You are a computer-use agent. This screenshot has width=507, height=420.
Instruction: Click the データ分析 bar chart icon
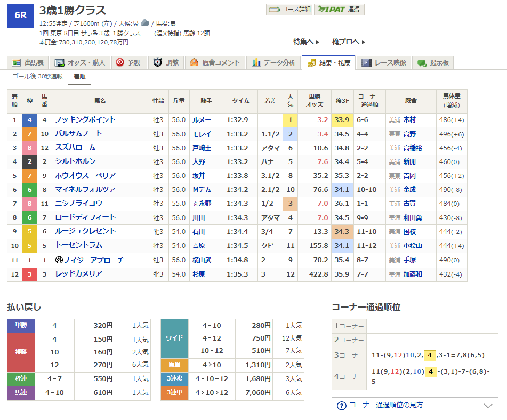[x=256, y=62]
